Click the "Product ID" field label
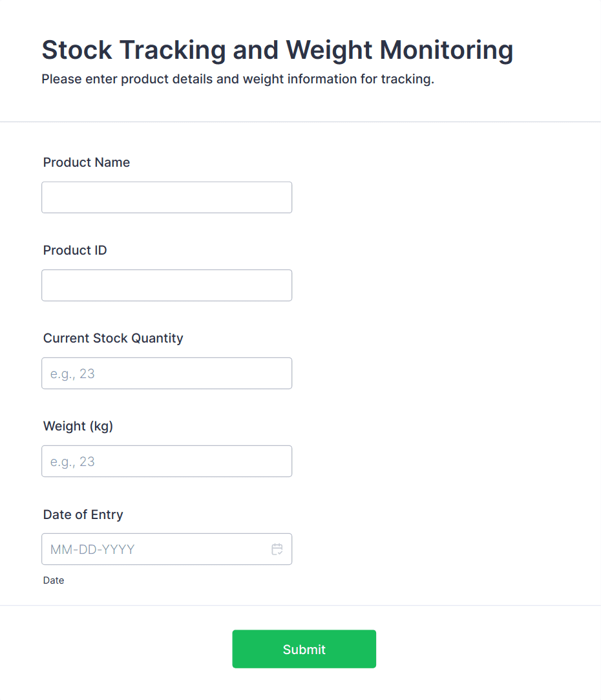The height and width of the screenshot is (700, 601). [75, 250]
